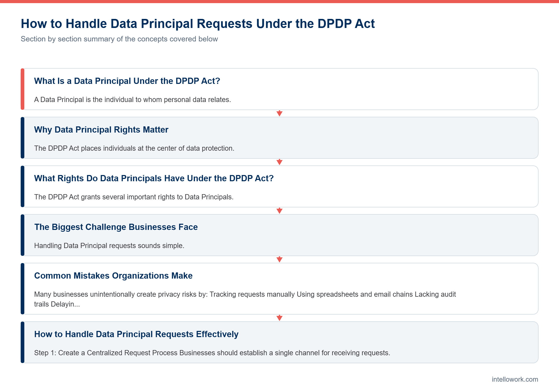Select the heading 'What Is a Data Principal Under the DPDP Act?'
Image resolution: width=559 pixels, height=392 pixels.
[127, 81]
